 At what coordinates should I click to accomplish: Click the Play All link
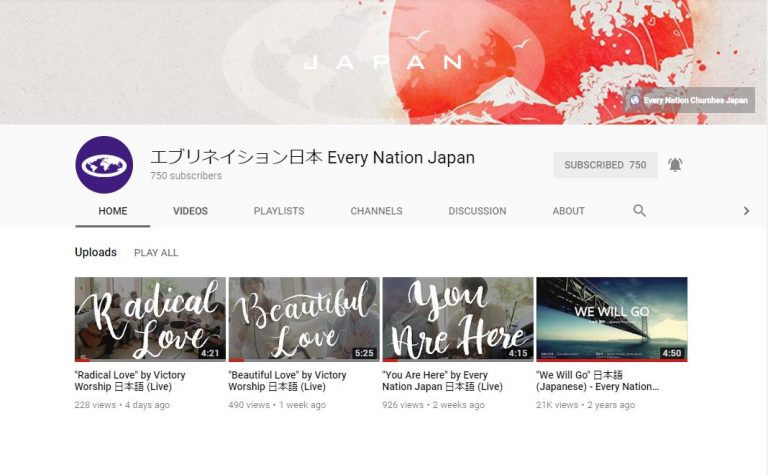[156, 253]
